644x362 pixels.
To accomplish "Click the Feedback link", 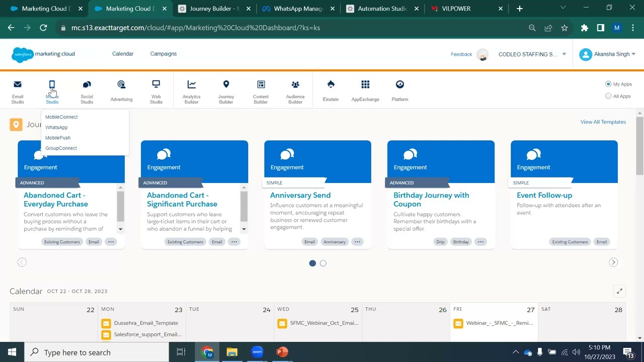I will click(461, 54).
